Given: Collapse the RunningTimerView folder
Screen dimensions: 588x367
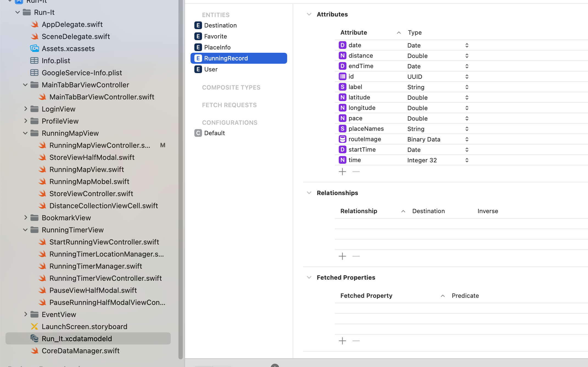Looking at the screenshot, I should point(25,230).
